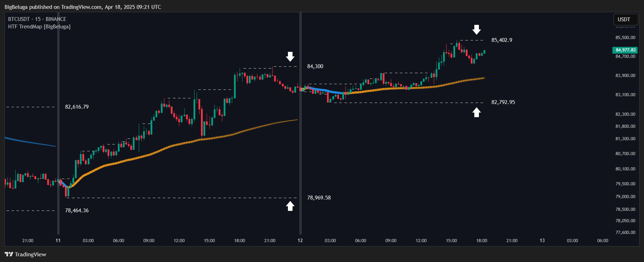
Task: Click the 85,500.00 price axis tick
Action: coord(626,38)
